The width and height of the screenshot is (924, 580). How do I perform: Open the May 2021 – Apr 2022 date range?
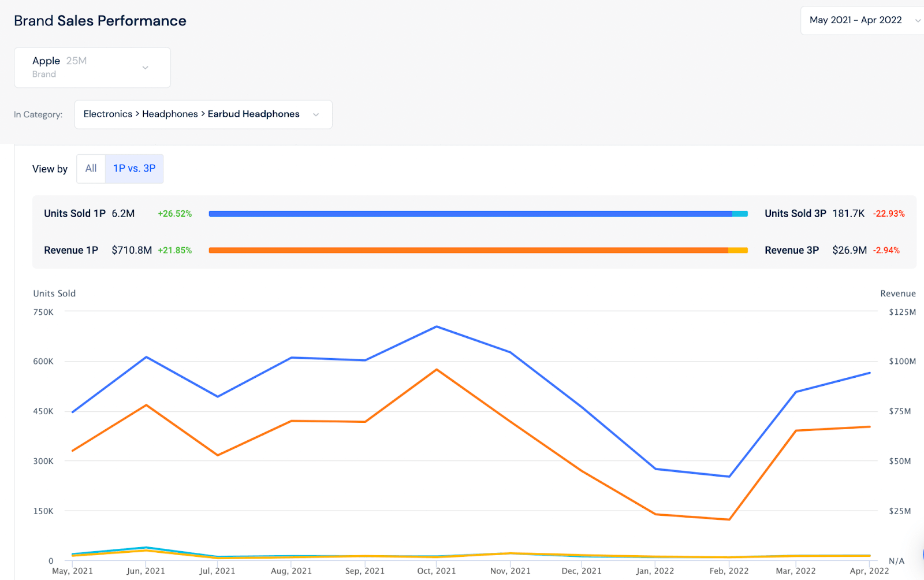click(x=855, y=20)
